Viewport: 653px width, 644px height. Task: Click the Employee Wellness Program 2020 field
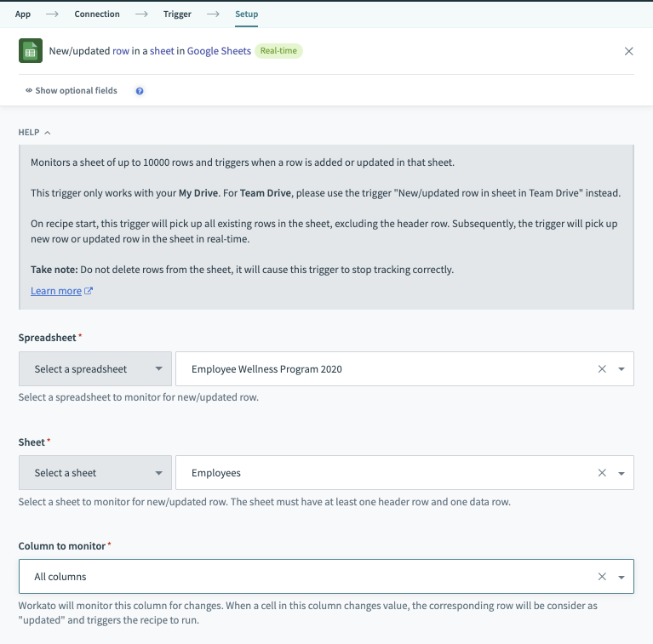383,369
